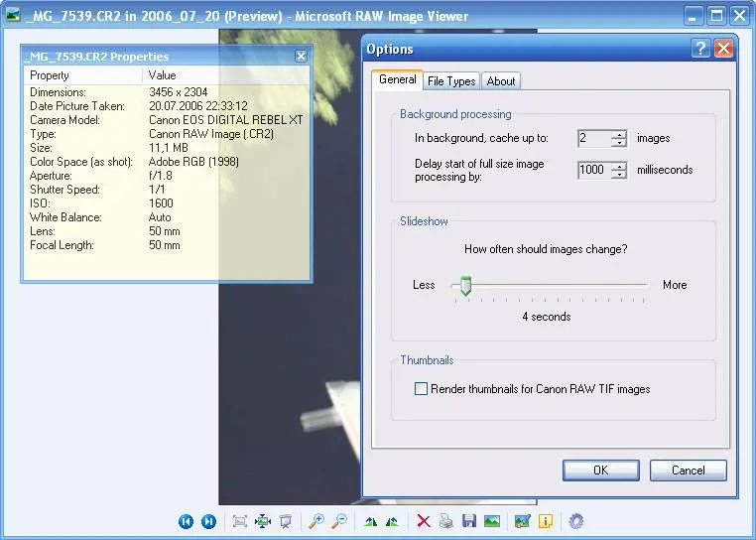Close the Options dialog with red X
This screenshot has height=540, width=756.
point(723,49)
